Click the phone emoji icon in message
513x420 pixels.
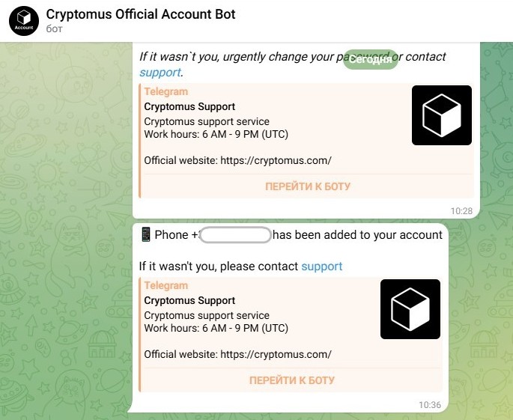[145, 234]
